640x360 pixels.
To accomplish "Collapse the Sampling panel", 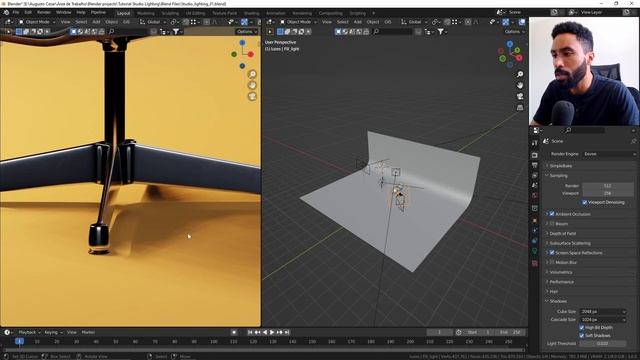I will click(590, 176).
